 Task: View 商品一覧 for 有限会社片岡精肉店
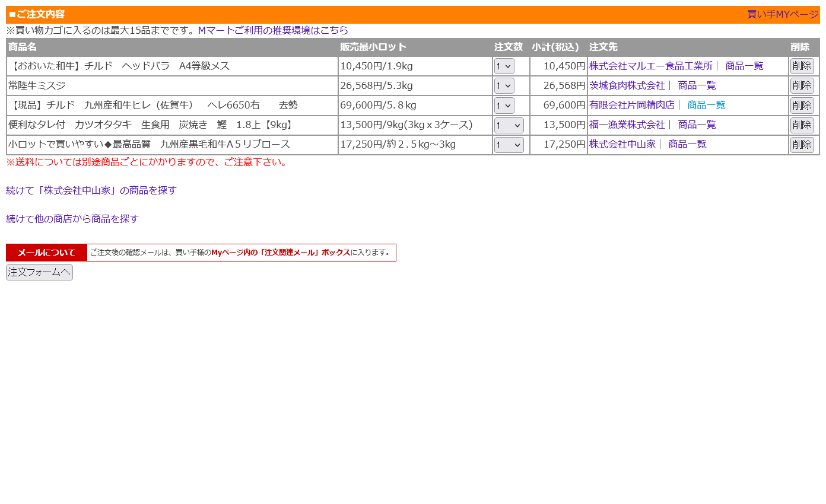706,105
